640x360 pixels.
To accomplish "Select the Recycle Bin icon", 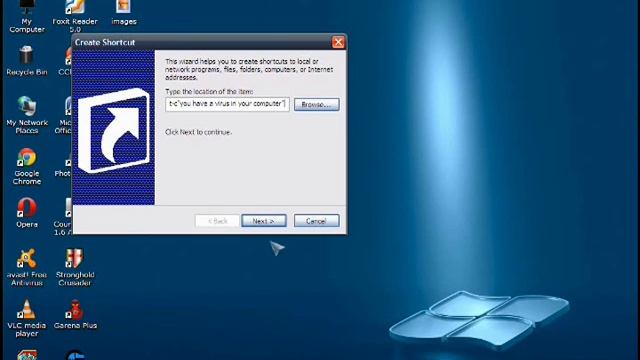I will click(27, 61).
